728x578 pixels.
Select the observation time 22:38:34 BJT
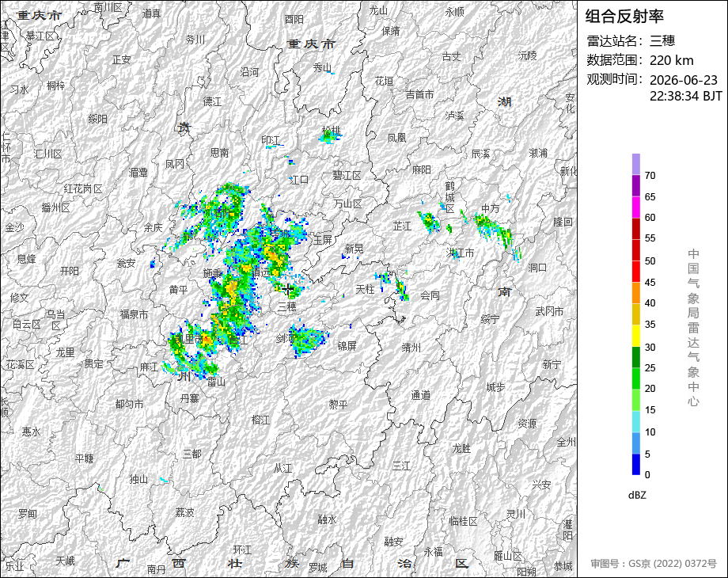686,96
